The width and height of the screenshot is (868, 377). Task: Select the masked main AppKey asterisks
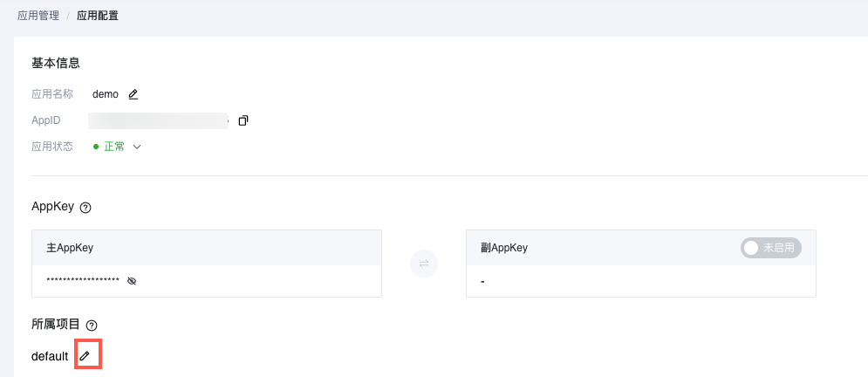(x=83, y=281)
